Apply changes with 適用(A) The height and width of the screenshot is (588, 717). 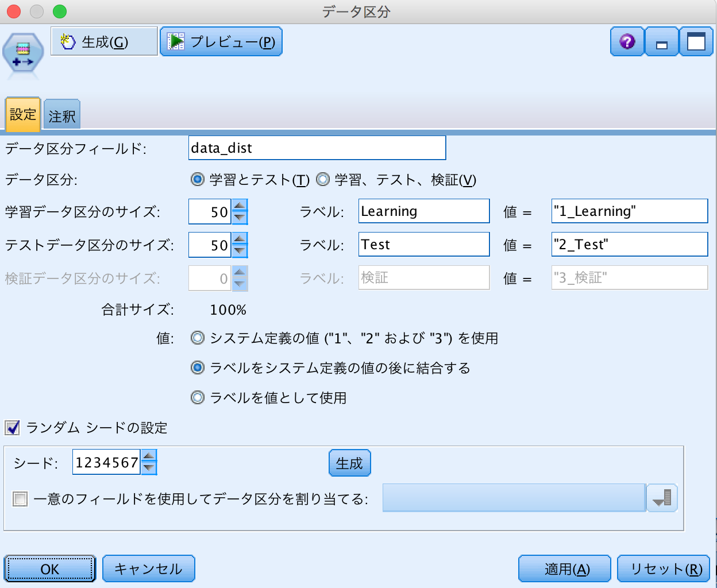coord(564,568)
